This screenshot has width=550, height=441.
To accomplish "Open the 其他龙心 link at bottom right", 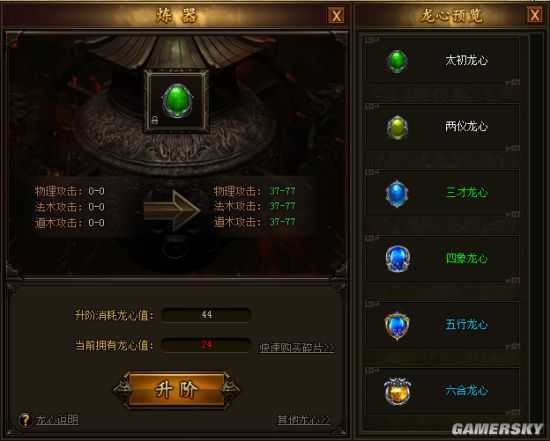I will click(x=304, y=420).
